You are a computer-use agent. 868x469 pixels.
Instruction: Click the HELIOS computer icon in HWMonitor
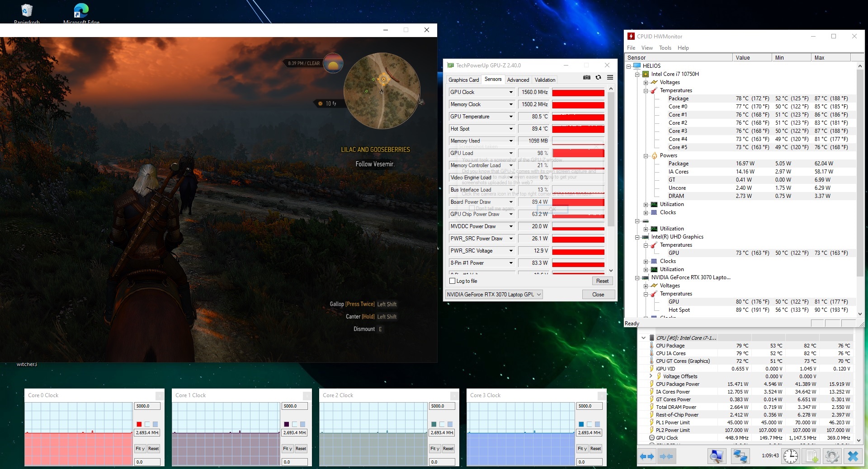[x=637, y=66]
